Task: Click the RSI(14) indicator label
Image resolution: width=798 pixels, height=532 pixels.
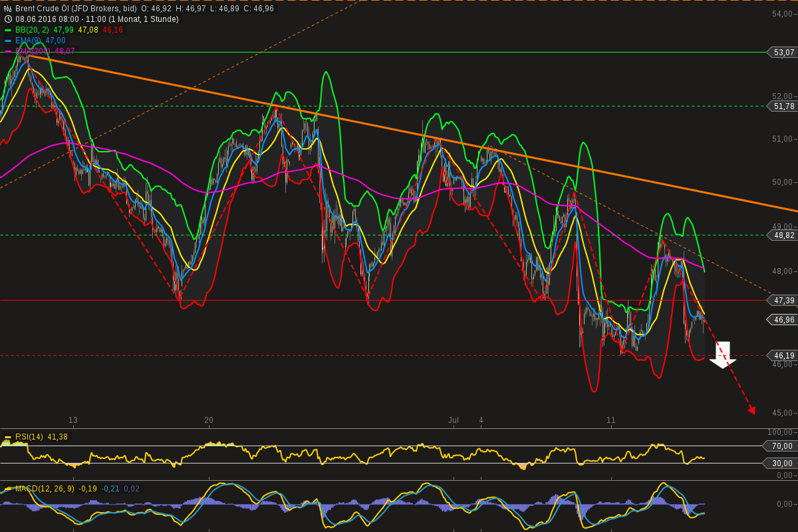Action: (x=29, y=437)
